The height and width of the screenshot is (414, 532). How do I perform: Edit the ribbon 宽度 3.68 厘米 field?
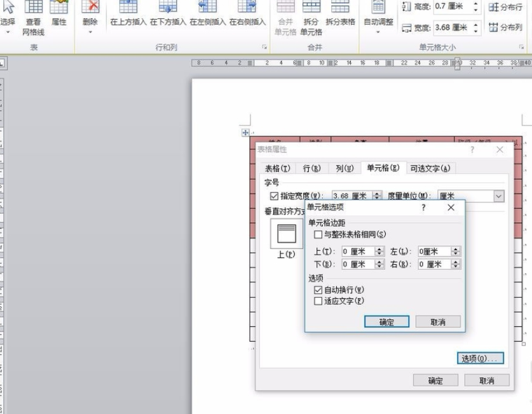click(x=453, y=27)
